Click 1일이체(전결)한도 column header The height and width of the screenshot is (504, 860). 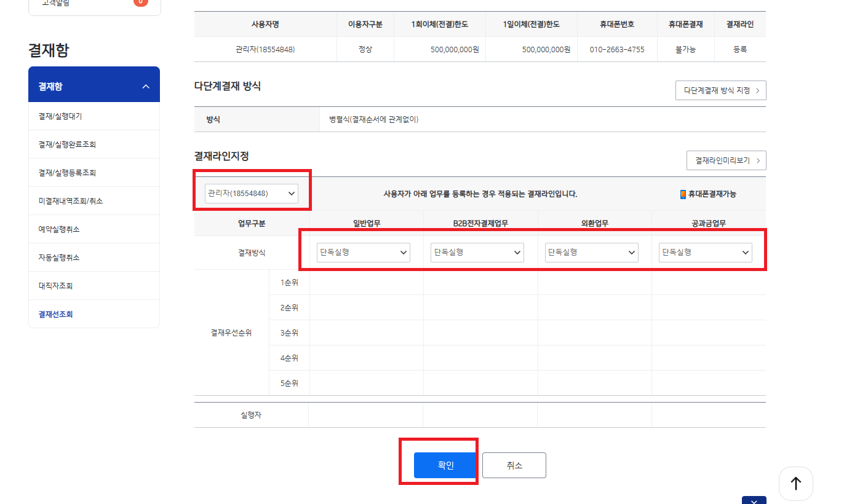(532, 24)
